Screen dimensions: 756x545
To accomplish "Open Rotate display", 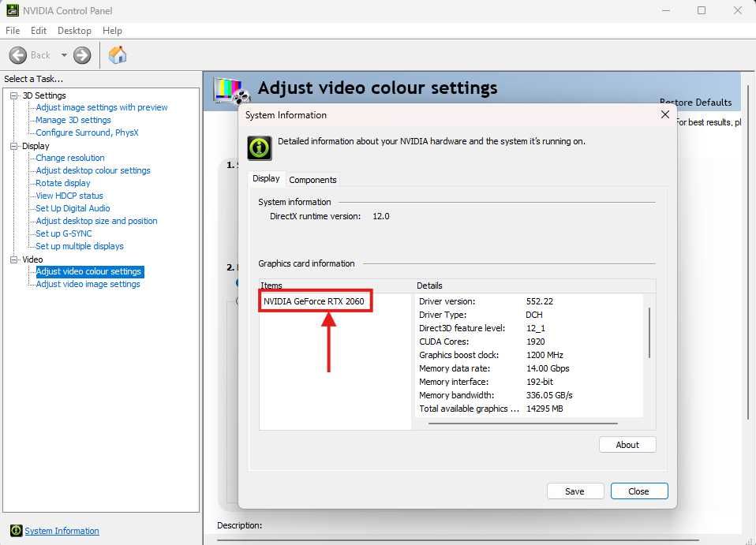I will [63, 183].
